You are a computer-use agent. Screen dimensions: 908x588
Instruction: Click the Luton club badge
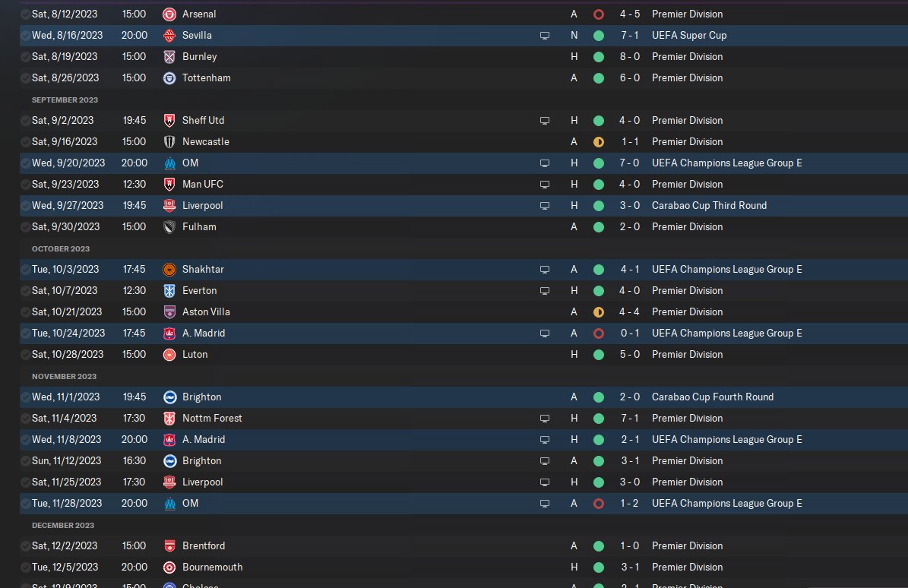pyautogui.click(x=169, y=355)
